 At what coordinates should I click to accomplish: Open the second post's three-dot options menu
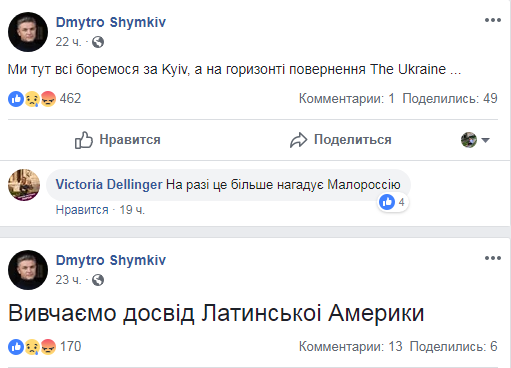coord(493,258)
